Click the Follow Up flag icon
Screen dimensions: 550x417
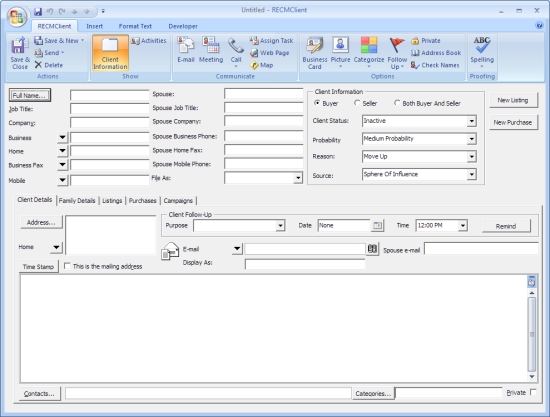397,45
